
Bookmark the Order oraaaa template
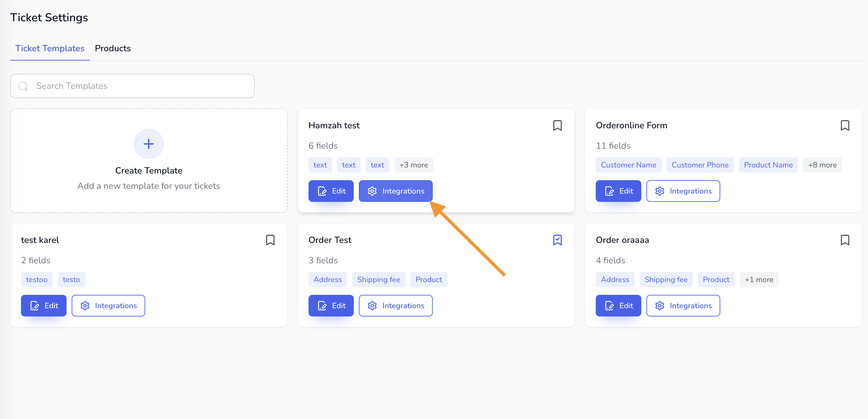[x=845, y=240]
